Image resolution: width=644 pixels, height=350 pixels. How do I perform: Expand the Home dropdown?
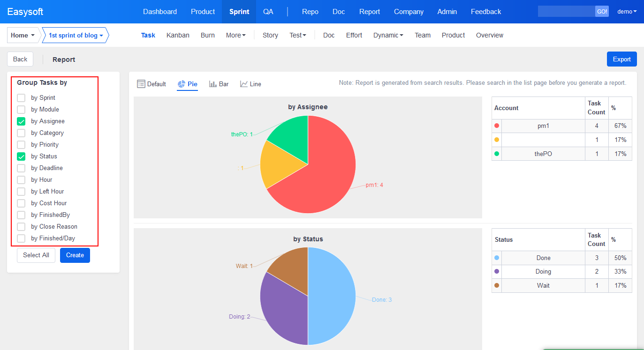click(x=23, y=35)
